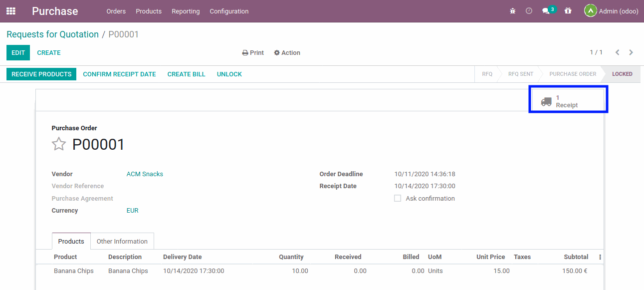
Task: Open the ACM Snacks vendor link
Action: point(145,174)
